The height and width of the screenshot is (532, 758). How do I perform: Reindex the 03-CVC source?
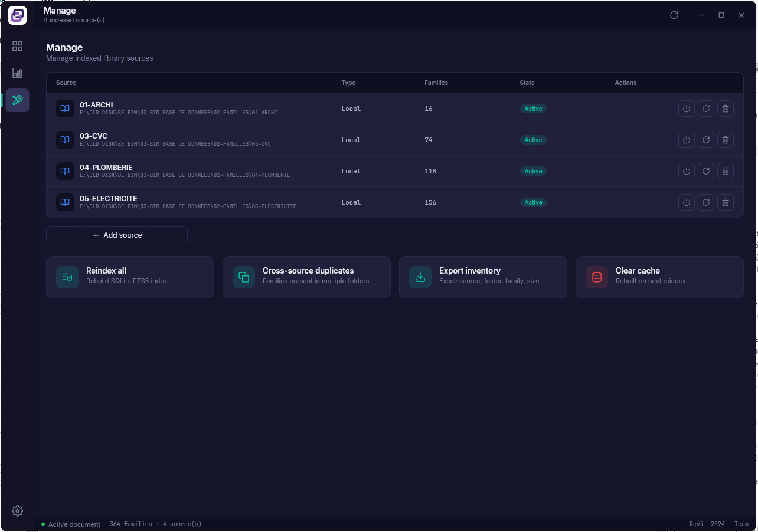706,140
